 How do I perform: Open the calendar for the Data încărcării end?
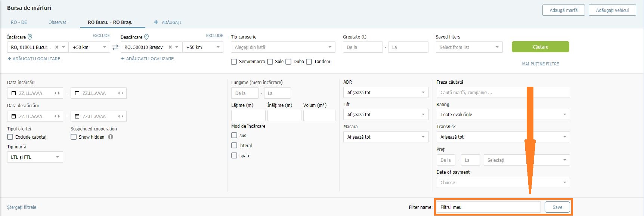77,93
